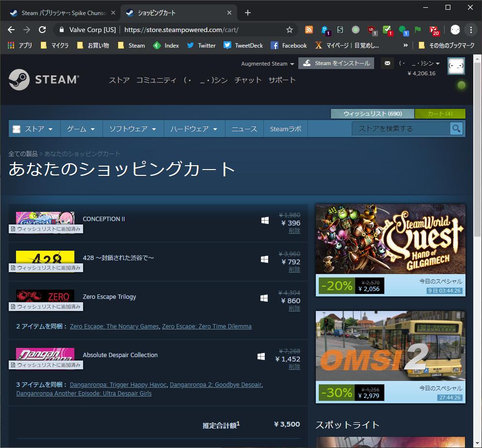482x448 pixels.
Task: Expand the ハードウェア dropdown menu
Action: [x=194, y=129]
